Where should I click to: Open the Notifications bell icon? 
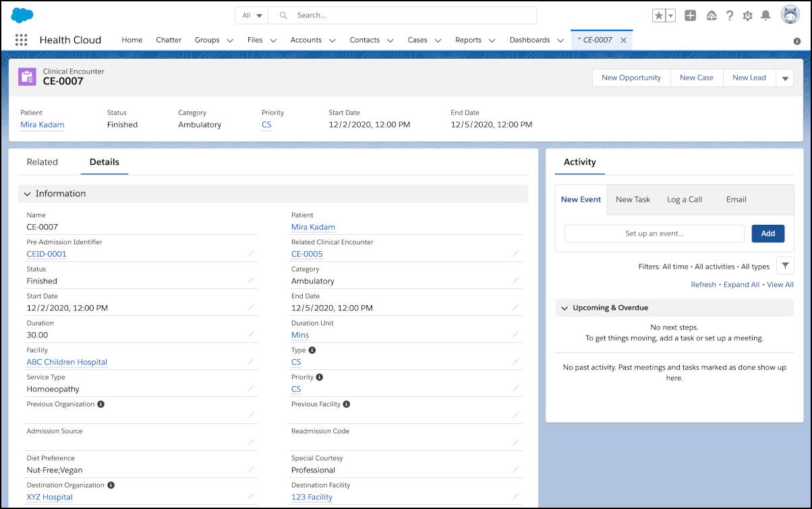(x=765, y=16)
